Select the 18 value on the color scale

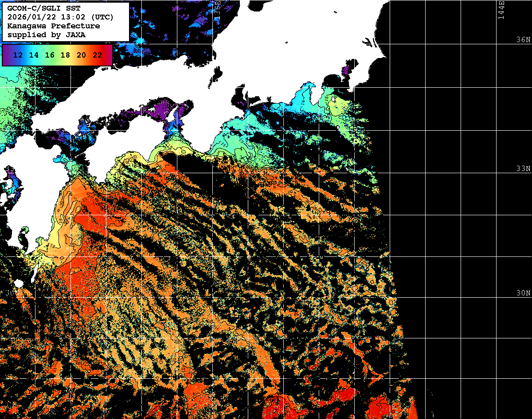pos(65,55)
